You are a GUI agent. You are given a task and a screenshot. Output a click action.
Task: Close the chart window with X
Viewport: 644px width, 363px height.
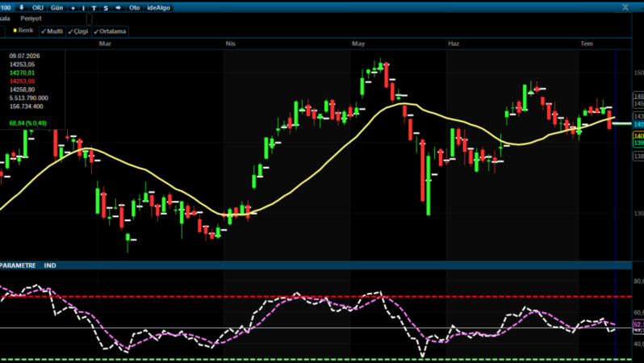(625, 7)
